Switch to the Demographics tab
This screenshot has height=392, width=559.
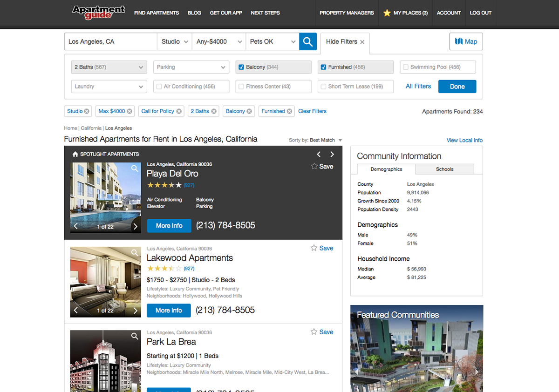point(386,169)
